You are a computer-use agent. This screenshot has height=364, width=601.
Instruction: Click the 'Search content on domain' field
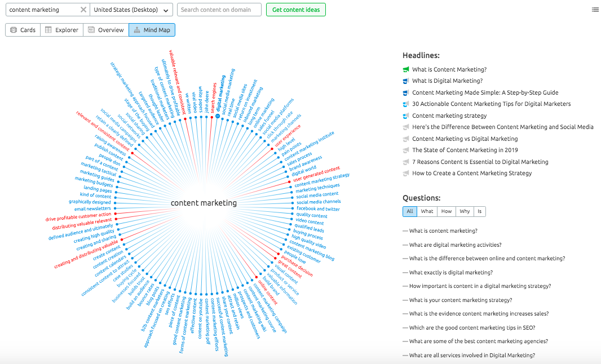coord(219,10)
